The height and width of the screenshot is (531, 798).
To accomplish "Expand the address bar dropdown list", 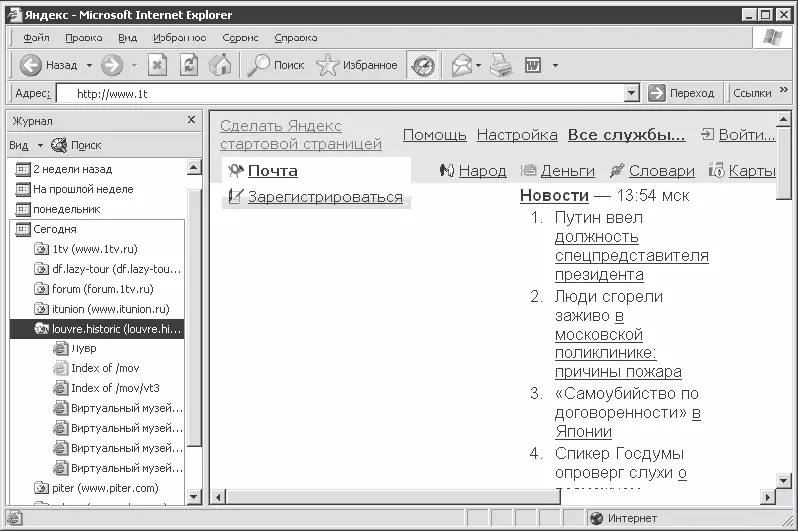I will coord(632,93).
